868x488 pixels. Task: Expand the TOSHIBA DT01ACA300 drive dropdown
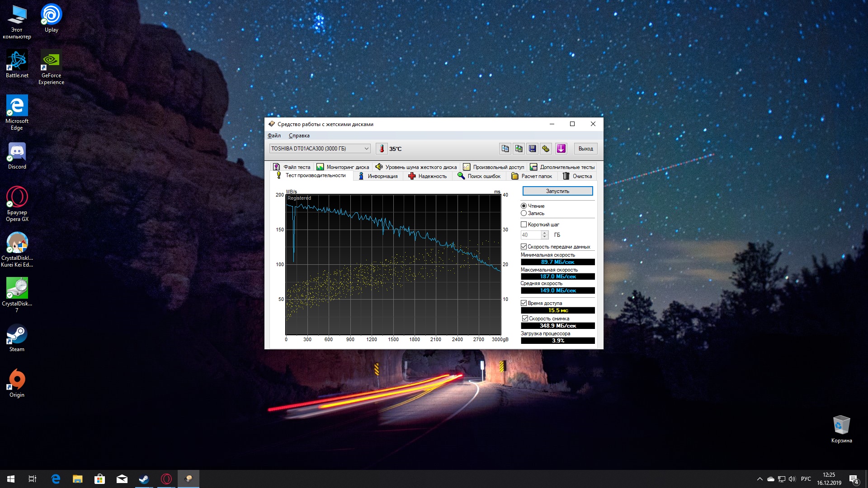point(366,149)
